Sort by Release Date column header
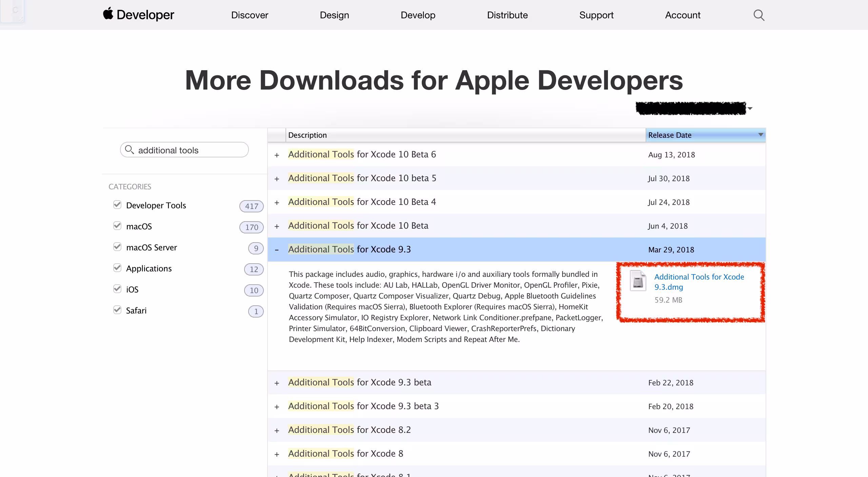 (x=705, y=135)
